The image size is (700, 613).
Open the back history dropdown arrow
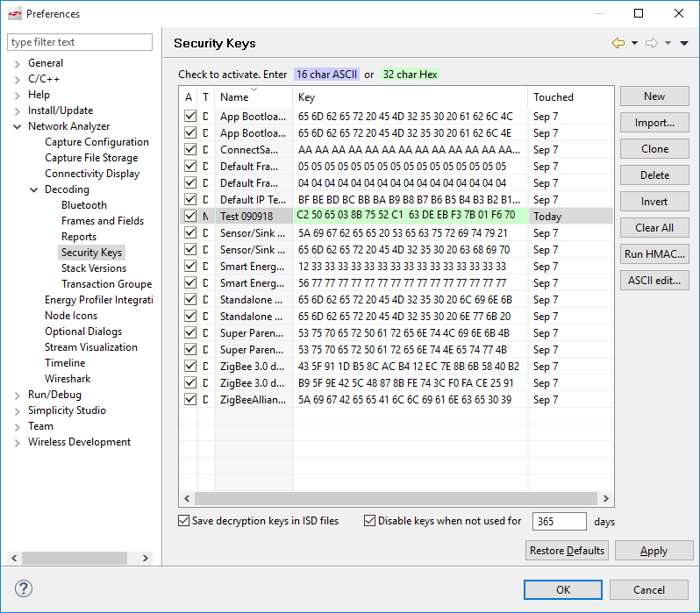(x=634, y=43)
